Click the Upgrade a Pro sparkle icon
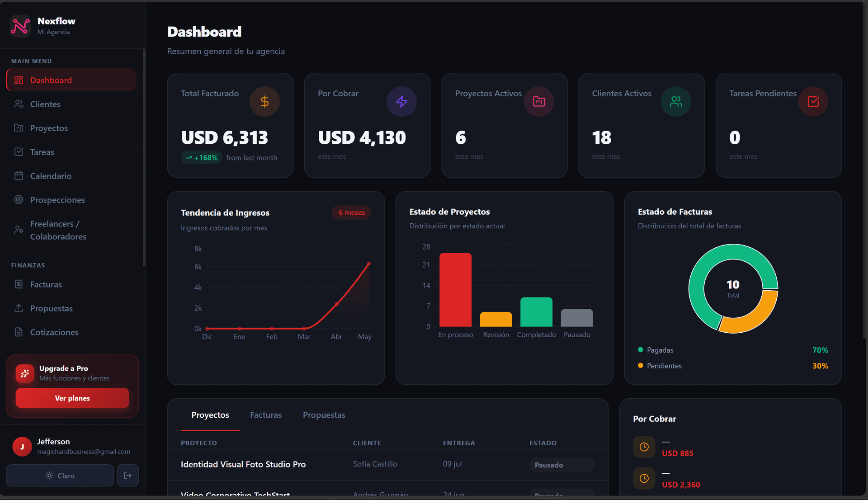 (25, 373)
